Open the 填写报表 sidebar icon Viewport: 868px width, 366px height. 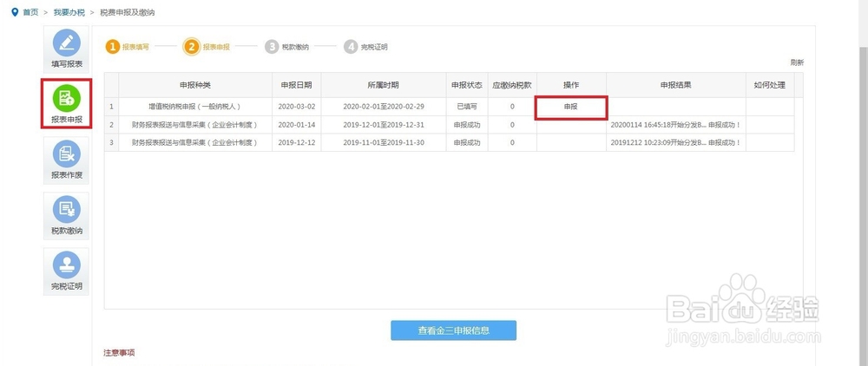[67, 49]
